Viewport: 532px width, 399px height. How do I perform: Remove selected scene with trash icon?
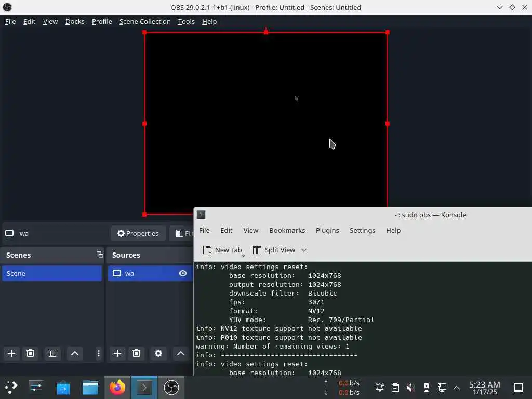click(30, 353)
